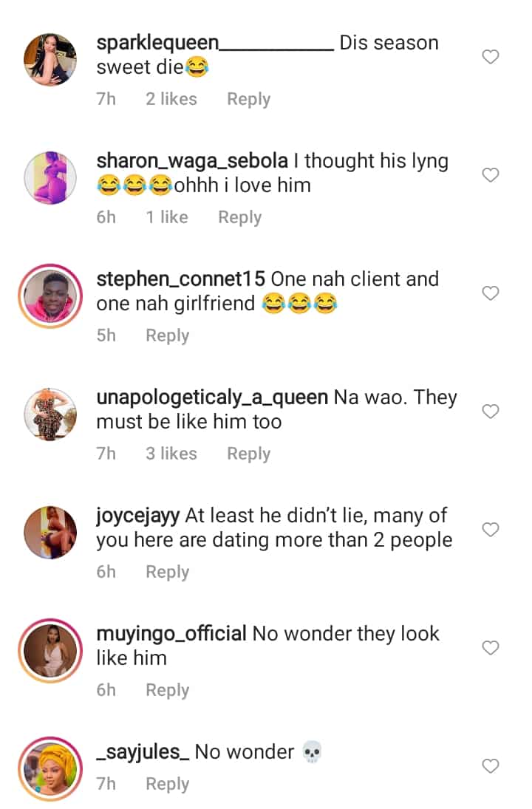Heart the unapologeticaly_a_queen comment
Screen dimensions: 532x809
[491, 412]
